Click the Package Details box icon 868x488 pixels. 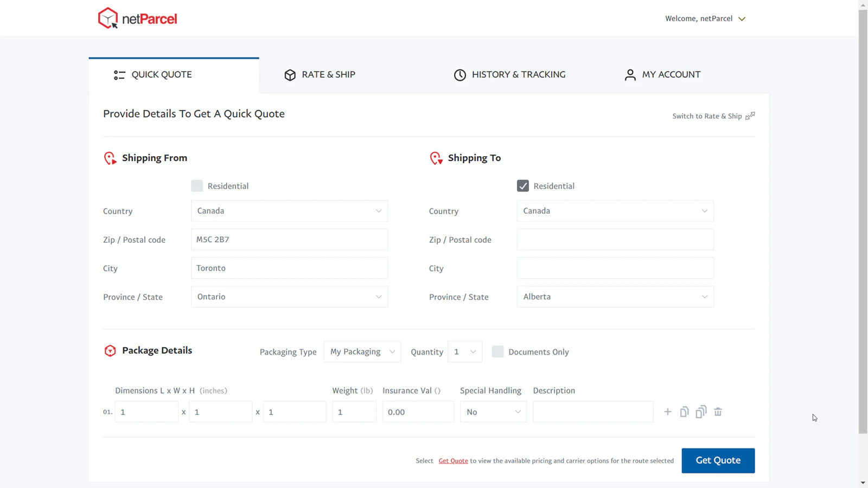(110, 350)
